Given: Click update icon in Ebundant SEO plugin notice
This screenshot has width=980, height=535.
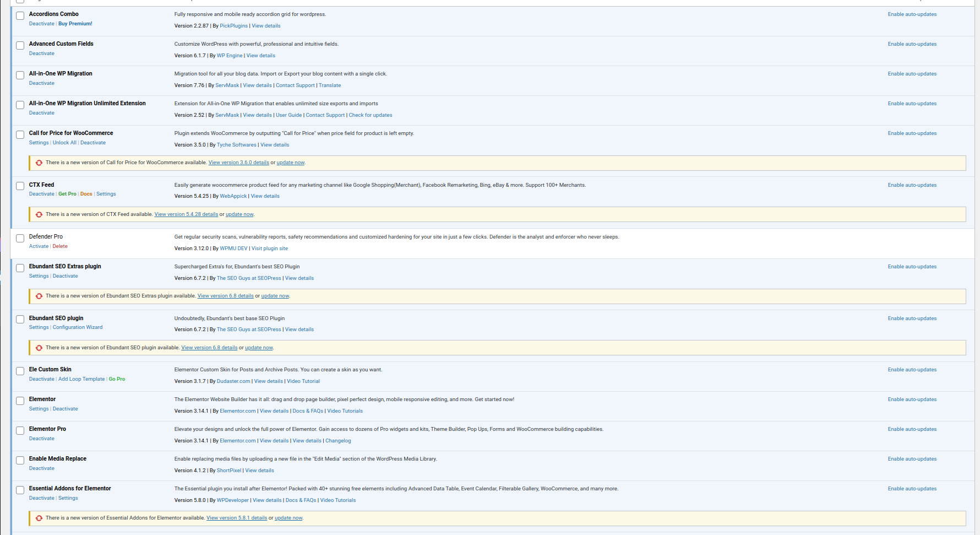Looking at the screenshot, I should click(39, 348).
